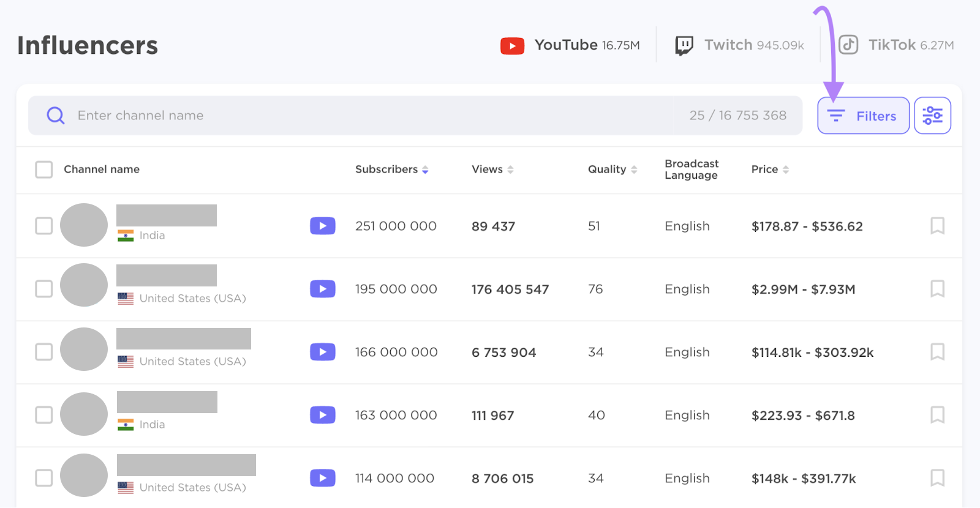Open the advanced settings sliders icon
The image size is (980, 508).
(932, 116)
